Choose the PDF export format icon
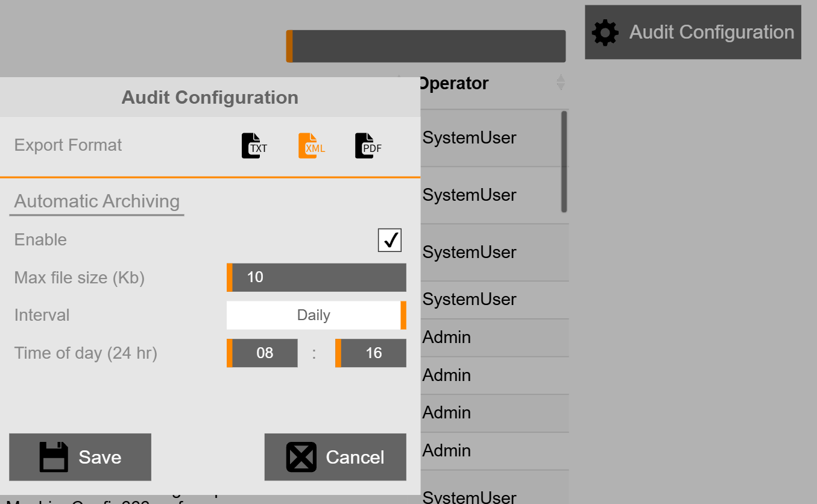Screen dimensions: 817x504 [367, 146]
